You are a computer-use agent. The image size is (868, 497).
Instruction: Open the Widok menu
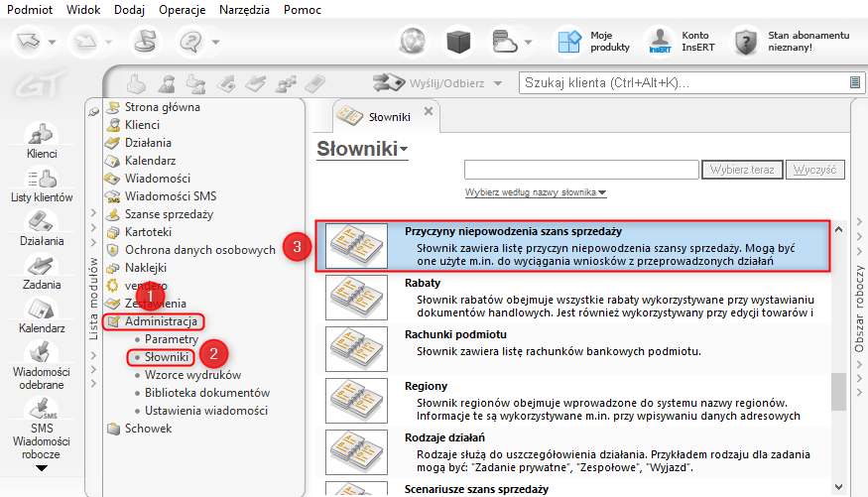click(x=83, y=9)
